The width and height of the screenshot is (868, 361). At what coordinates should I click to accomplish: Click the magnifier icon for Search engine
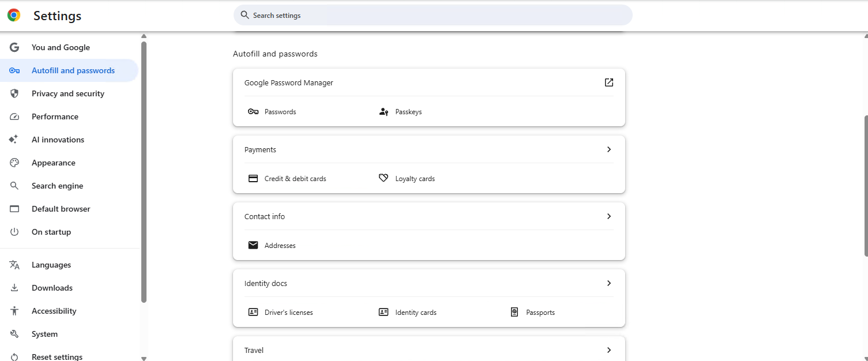[14, 186]
